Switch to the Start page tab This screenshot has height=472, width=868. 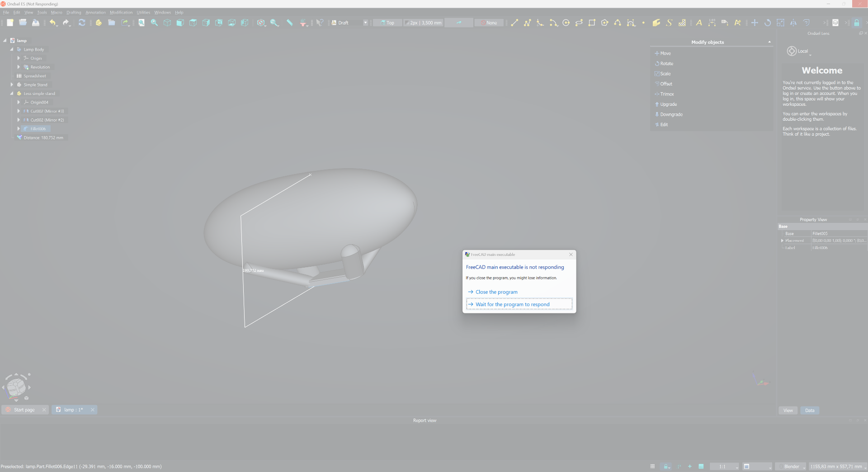coord(24,410)
